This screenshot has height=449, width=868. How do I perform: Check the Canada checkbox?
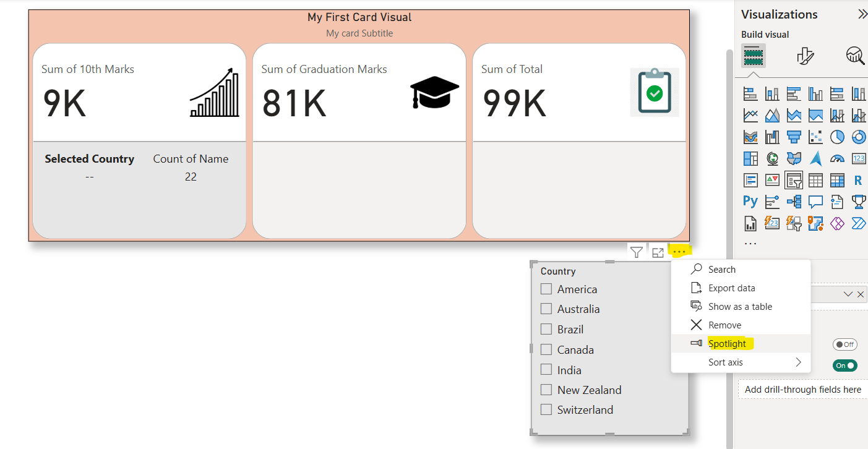(546, 349)
